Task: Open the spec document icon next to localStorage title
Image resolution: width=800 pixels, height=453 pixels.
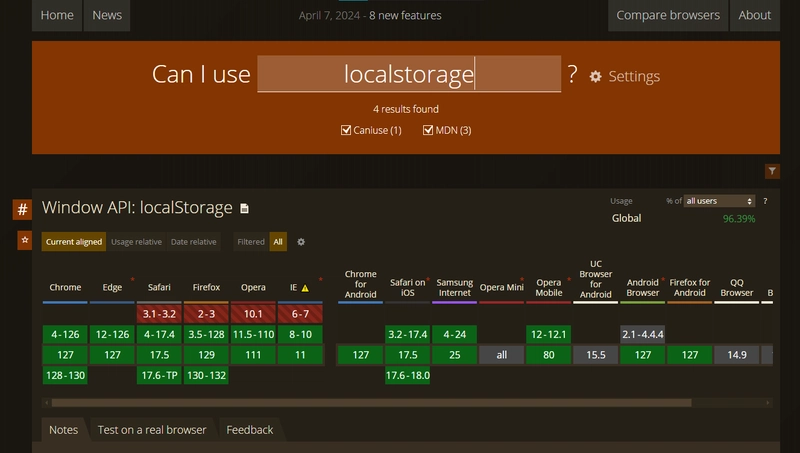Action: 244,208
